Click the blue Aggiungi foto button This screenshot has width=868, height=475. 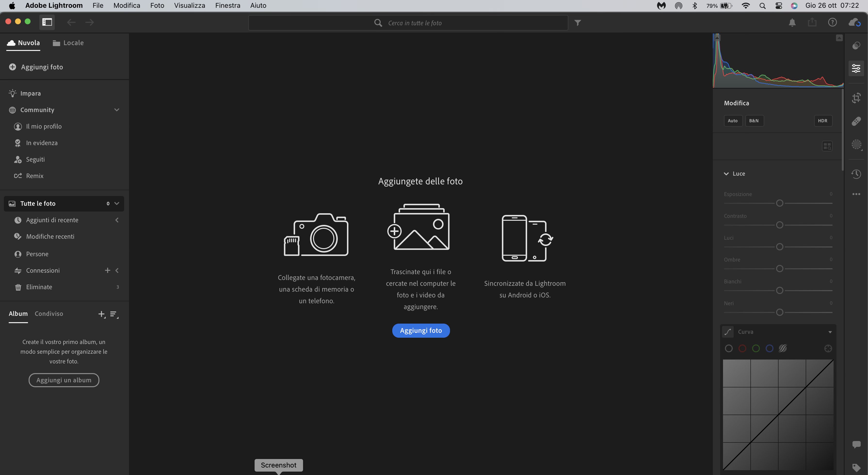pos(420,330)
